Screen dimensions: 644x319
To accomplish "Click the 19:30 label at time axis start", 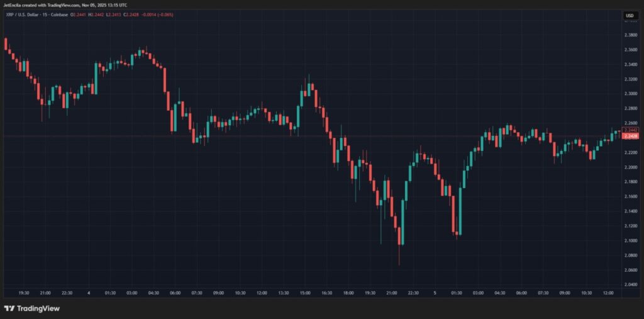I will (x=23, y=293).
